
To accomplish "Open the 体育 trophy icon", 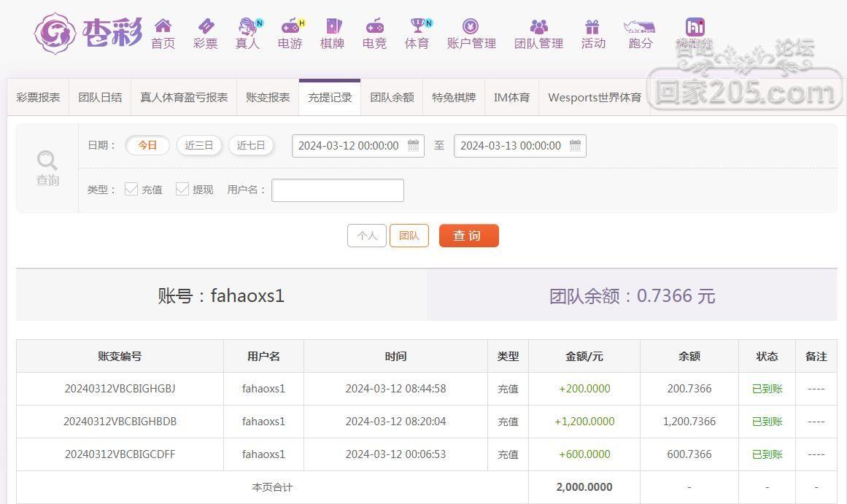I will 417,27.
